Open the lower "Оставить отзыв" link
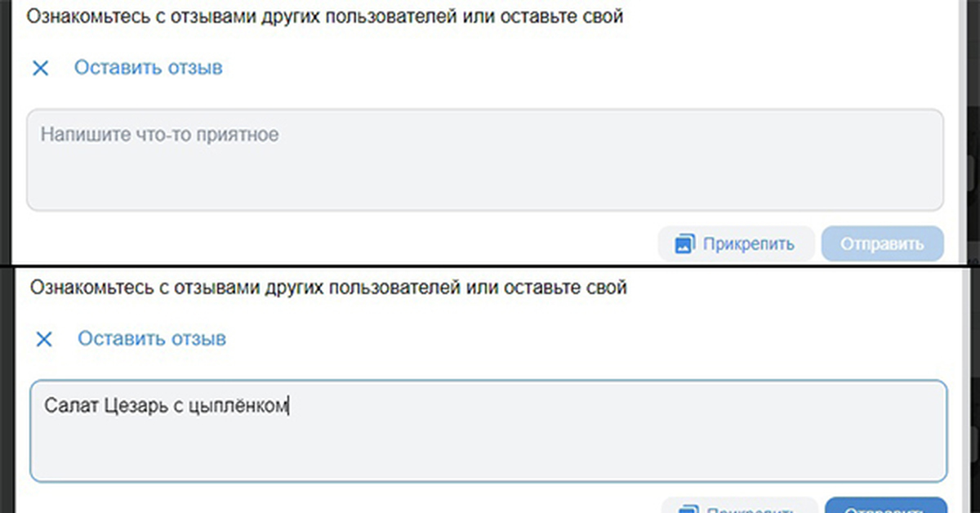This screenshot has width=980, height=513. 152,338
